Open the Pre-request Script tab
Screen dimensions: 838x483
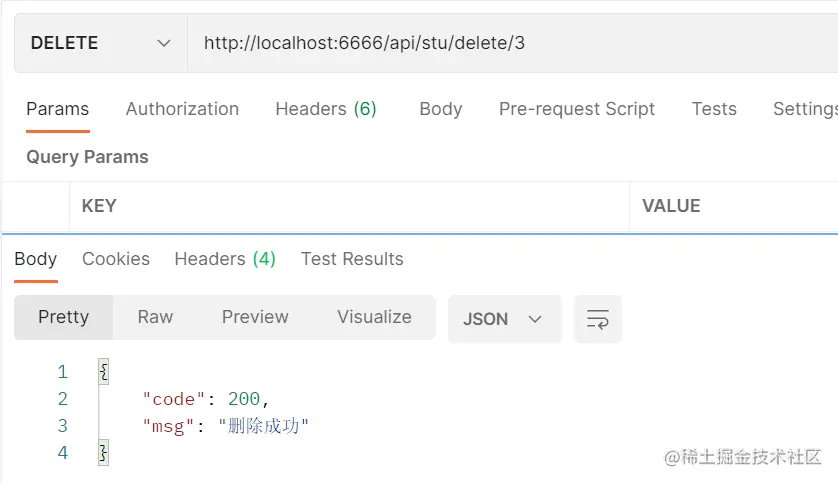(x=577, y=109)
